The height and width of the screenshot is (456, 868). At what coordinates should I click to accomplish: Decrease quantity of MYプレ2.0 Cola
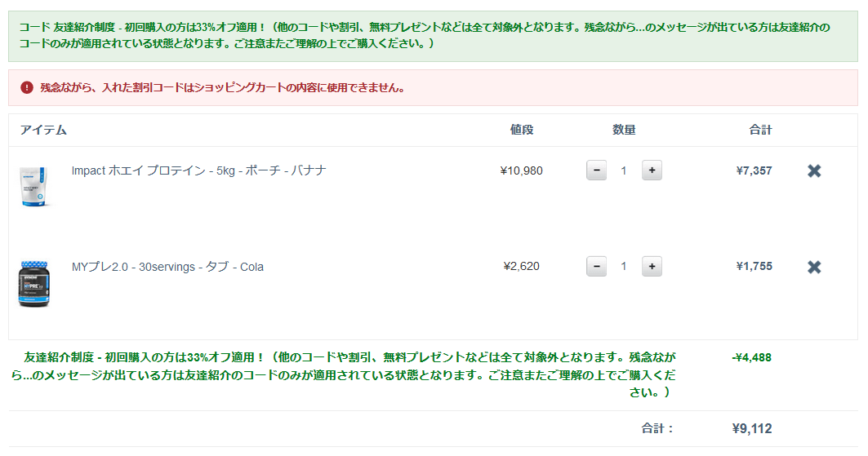596,267
